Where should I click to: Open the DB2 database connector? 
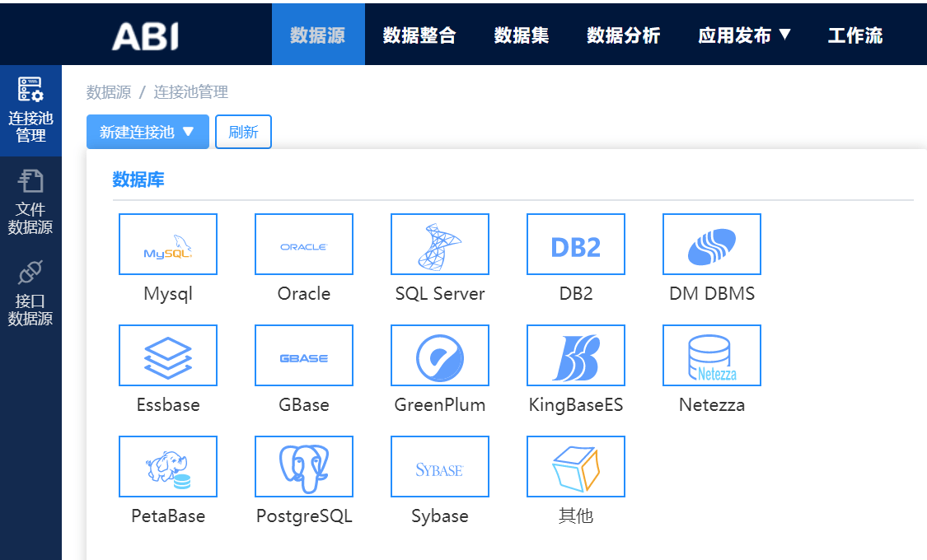[x=575, y=244]
